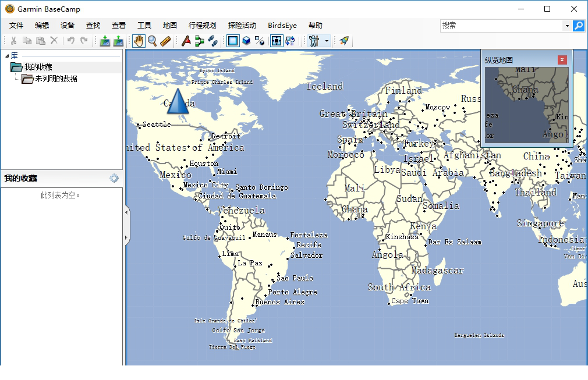Open the 帮助 menu
The width and height of the screenshot is (588, 380).
tap(316, 26)
